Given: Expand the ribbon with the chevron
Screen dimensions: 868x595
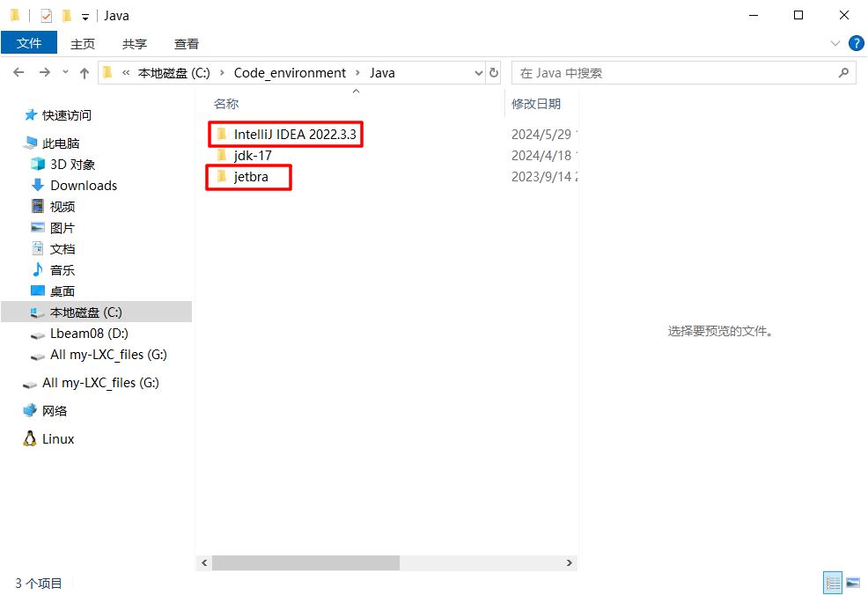Looking at the screenshot, I should click(x=835, y=43).
